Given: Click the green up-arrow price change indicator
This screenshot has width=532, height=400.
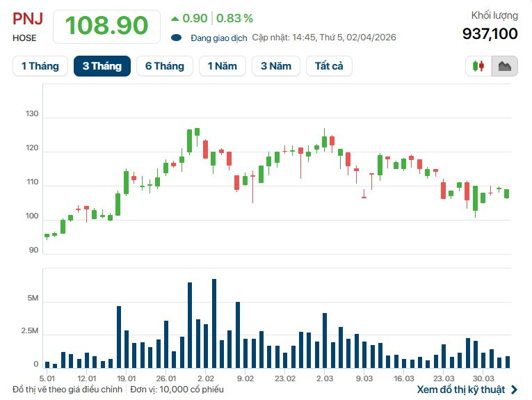Looking at the screenshot, I should point(174,18).
